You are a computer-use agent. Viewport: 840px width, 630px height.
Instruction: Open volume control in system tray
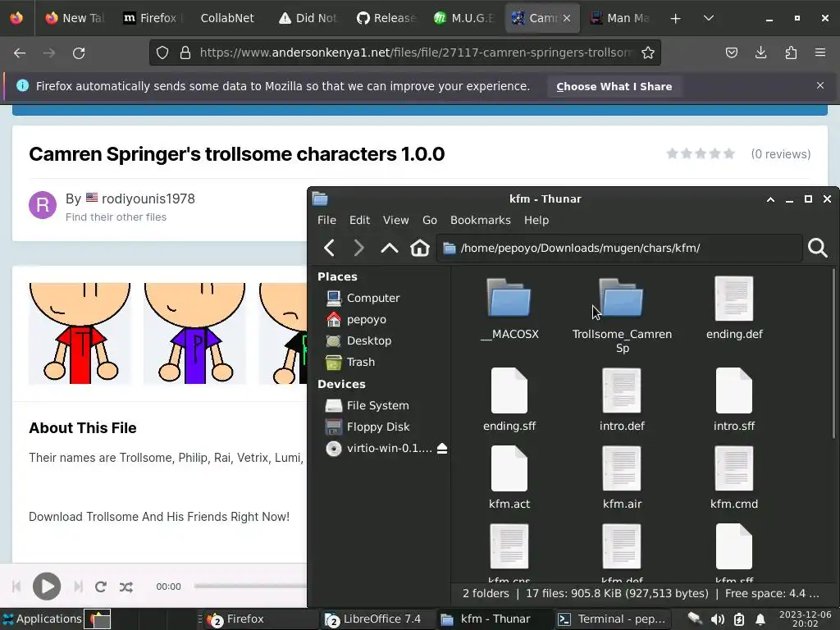[717, 619]
